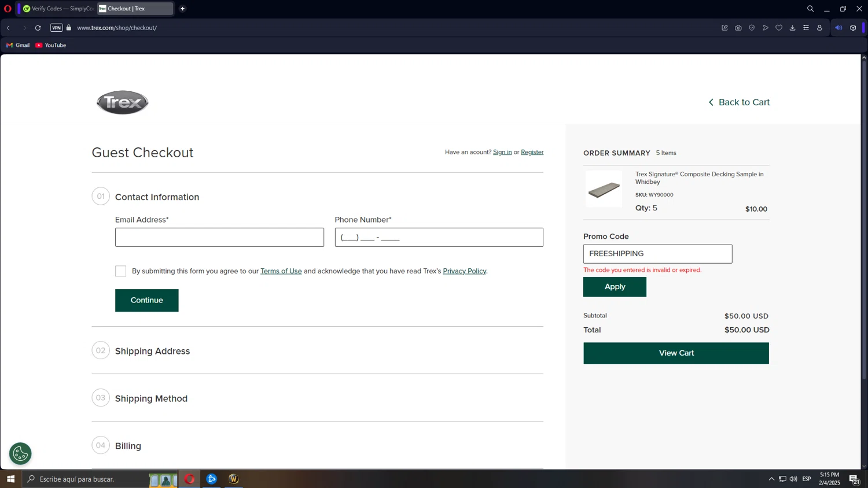Image resolution: width=868 pixels, height=488 pixels.
Task: Apply the promo code
Action: [x=615, y=287]
